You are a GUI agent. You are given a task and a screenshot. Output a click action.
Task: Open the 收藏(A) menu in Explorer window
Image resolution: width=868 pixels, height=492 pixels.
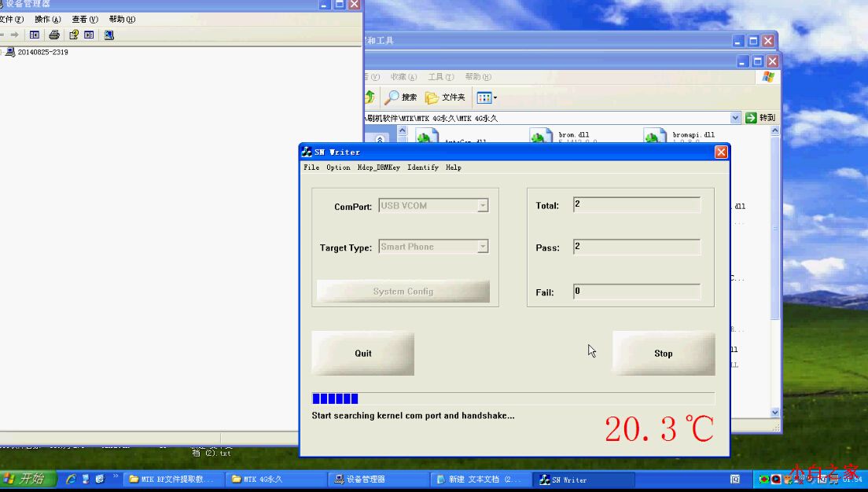403,77
